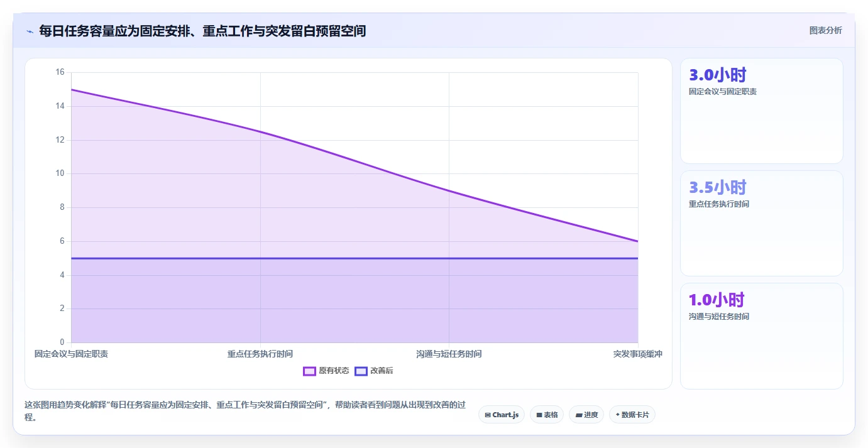
Task: Click y-axis value 14
Action: pyautogui.click(x=60, y=106)
